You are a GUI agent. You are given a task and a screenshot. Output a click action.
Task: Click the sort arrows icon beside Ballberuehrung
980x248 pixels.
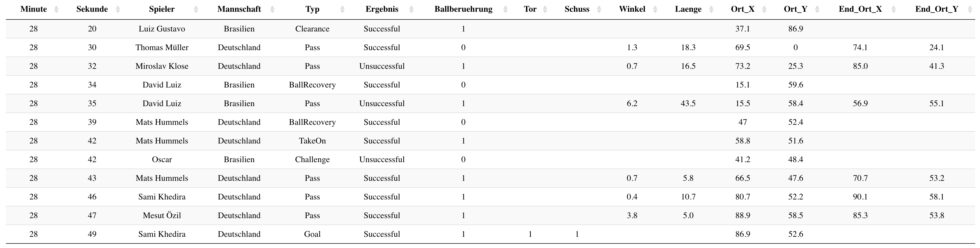click(x=505, y=10)
